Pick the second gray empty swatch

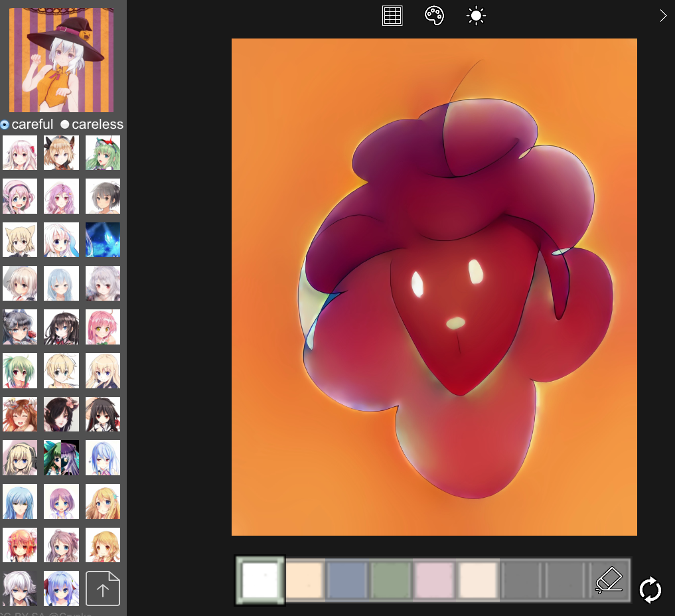[x=565, y=580]
